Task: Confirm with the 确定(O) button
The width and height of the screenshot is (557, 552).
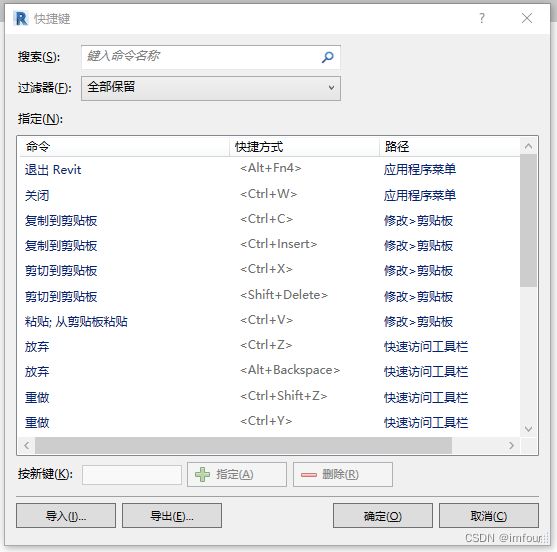Action: point(383,515)
